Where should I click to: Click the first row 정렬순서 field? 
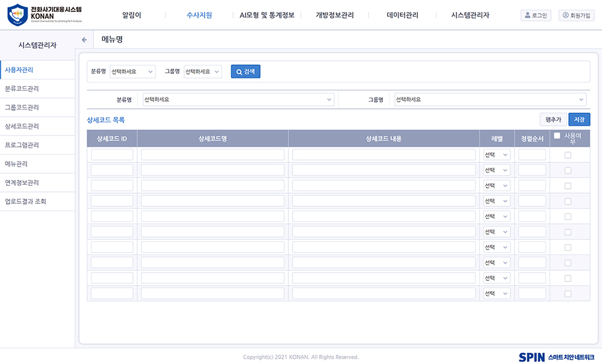532,155
